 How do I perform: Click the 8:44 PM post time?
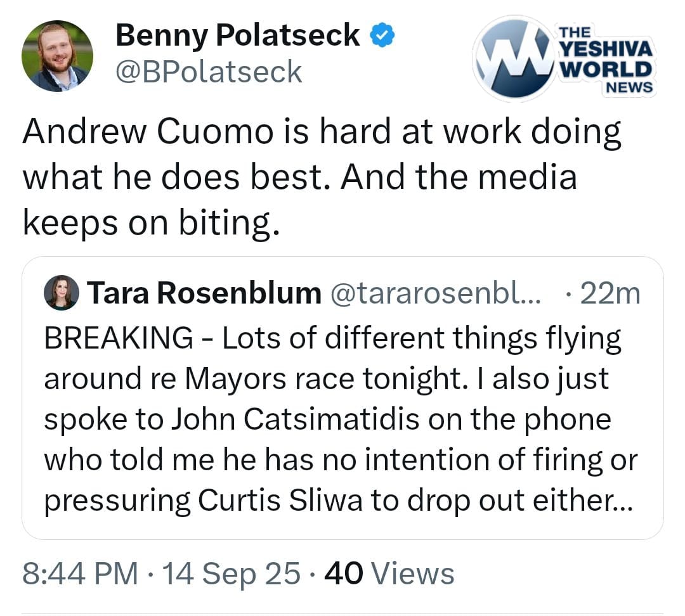click(80, 574)
